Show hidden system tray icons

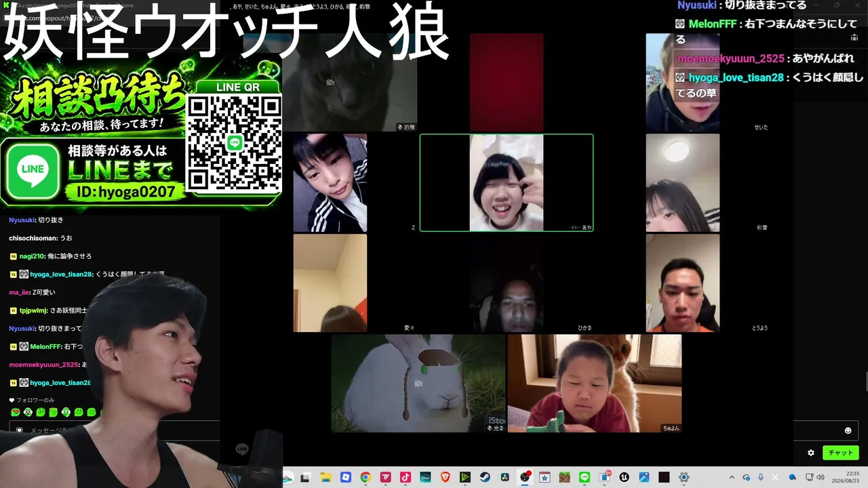(x=732, y=477)
